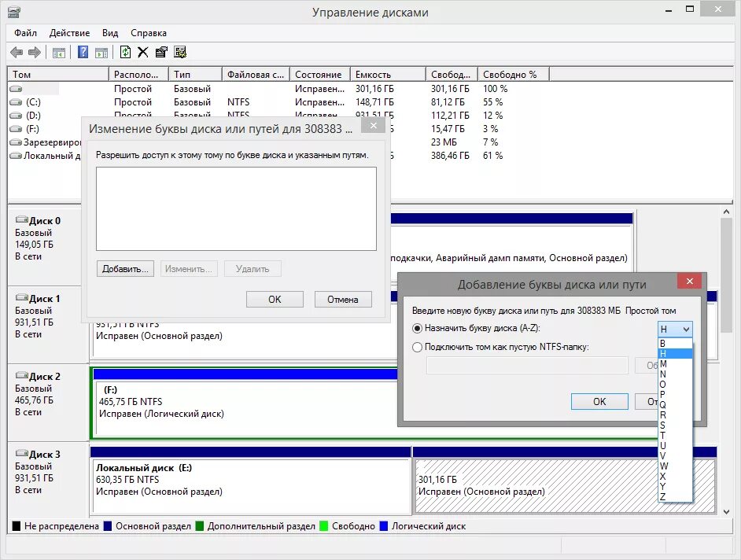The height and width of the screenshot is (560, 741).
Task: Confirm with OK in the Изменение буквы диска dialog
Action: tap(275, 300)
